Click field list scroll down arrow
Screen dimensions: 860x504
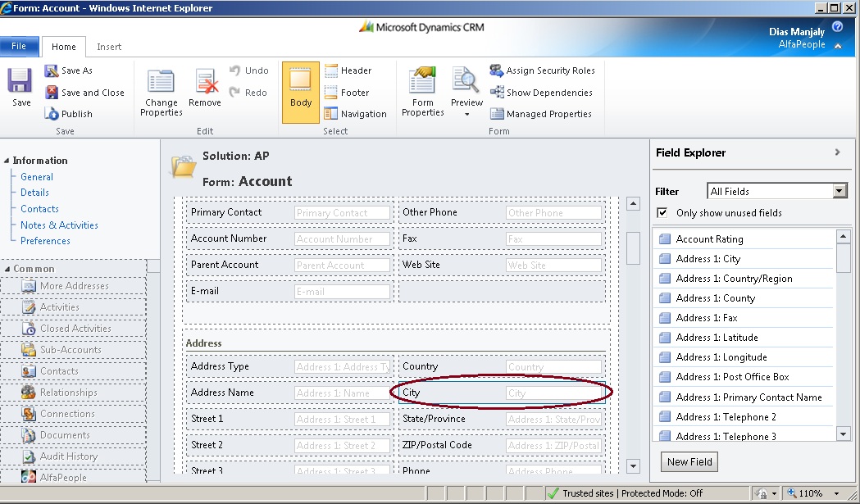[x=843, y=434]
